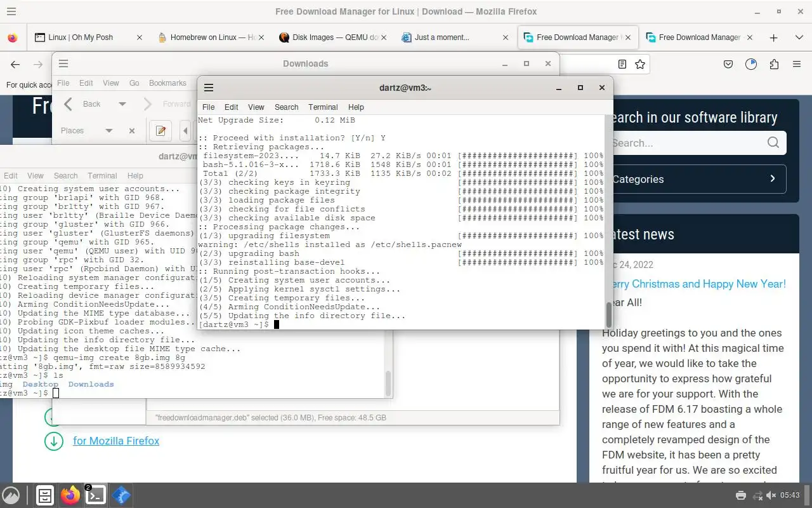Open Help menu in the back terminal

tap(135, 176)
